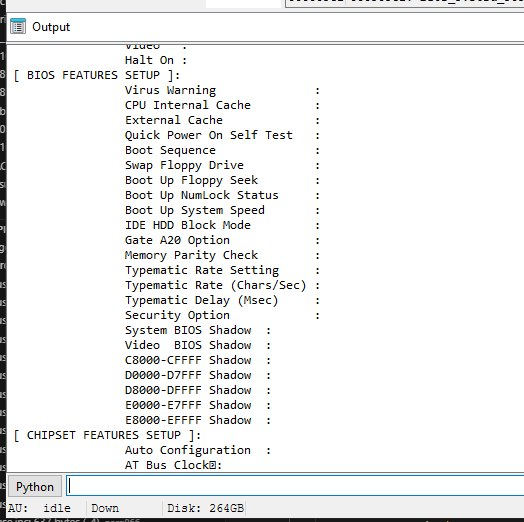524x522 pixels.
Task: Click the Output panel icon
Action: tap(18, 27)
